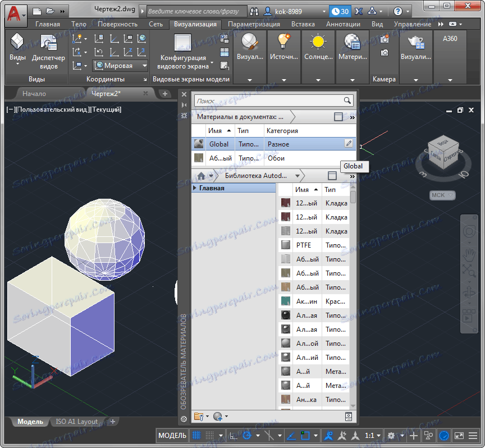Viewport: 485px width, 448px height.
Task: Expand the Главная library tree node
Action: (x=195, y=188)
